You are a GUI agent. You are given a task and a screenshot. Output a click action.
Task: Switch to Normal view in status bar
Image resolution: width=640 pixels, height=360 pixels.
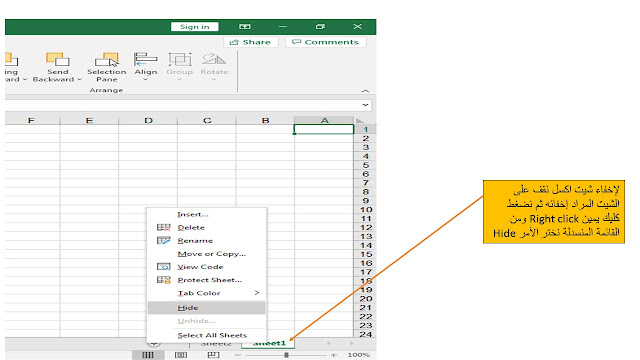click(x=148, y=355)
